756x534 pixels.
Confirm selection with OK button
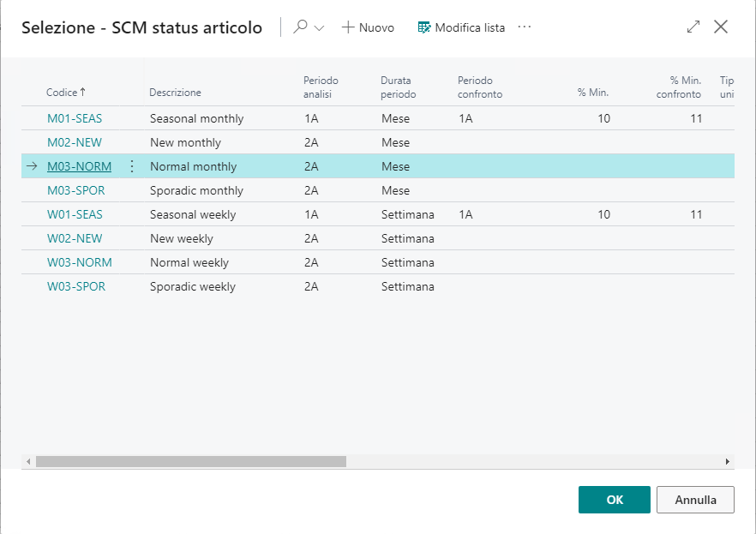pyautogui.click(x=614, y=500)
